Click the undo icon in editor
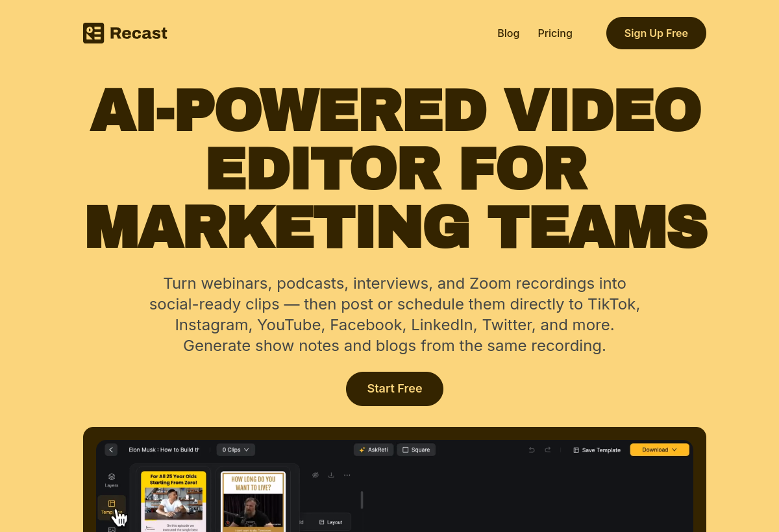Screen dimensions: 779x532 532,450
